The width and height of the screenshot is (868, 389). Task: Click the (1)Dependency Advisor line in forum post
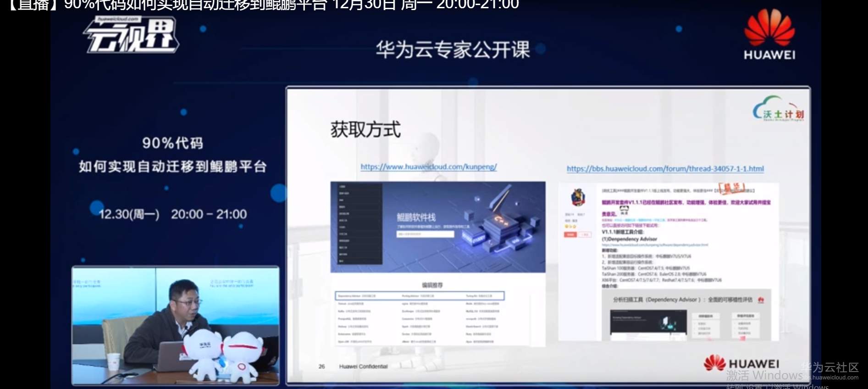629,239
